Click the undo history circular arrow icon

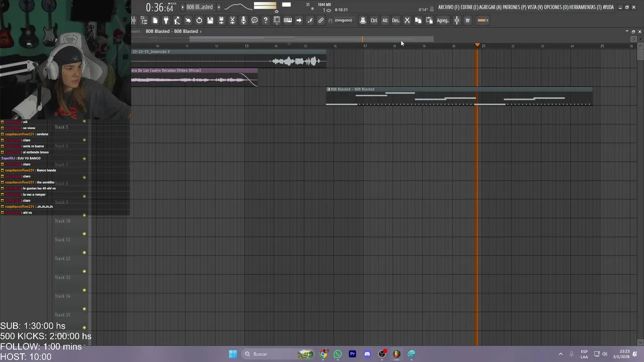199,20
